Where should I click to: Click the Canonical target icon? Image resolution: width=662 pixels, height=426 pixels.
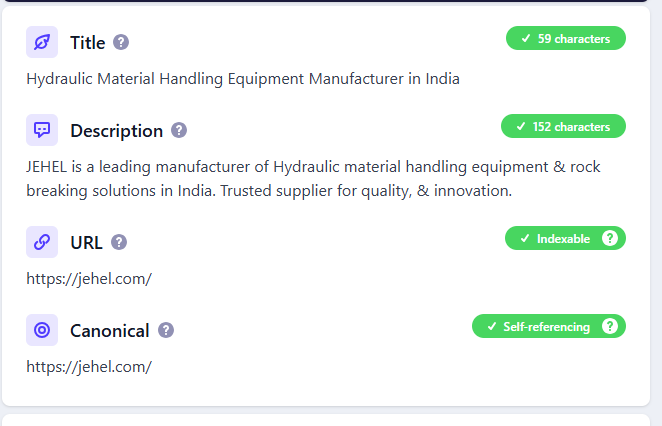pyautogui.click(x=42, y=330)
